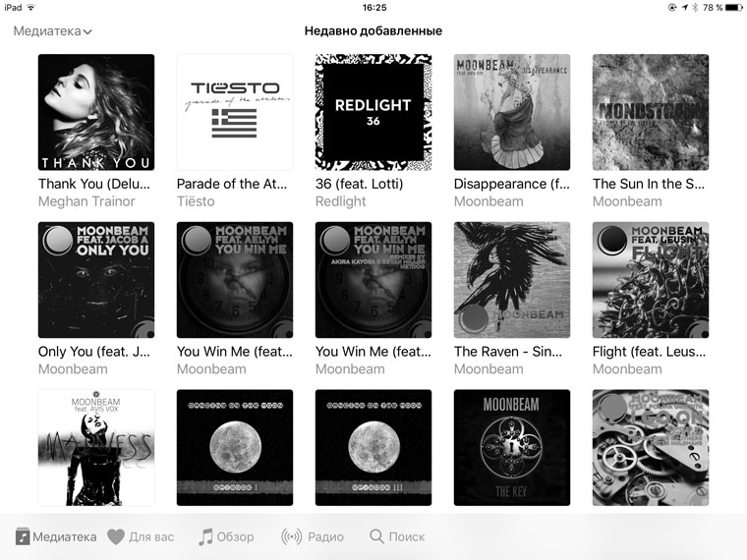This screenshot has width=747, height=560.
Task: Tap the Поиск magnifier icon
Action: coord(376,536)
